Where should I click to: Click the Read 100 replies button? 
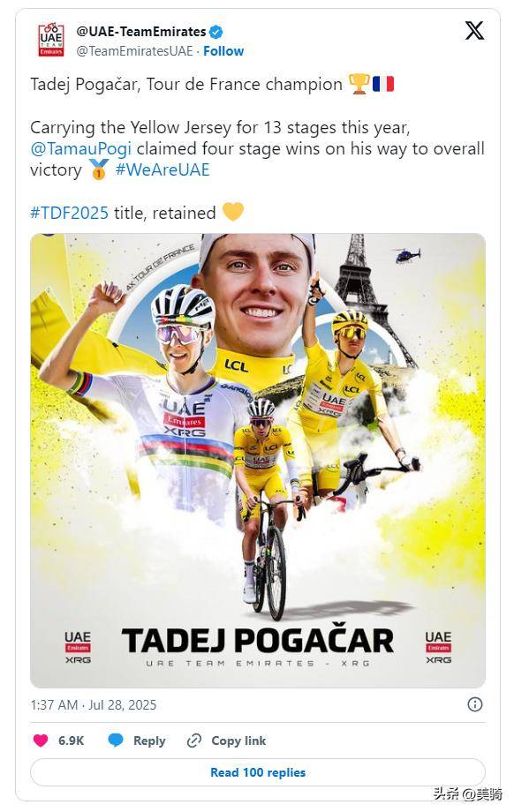(x=258, y=772)
